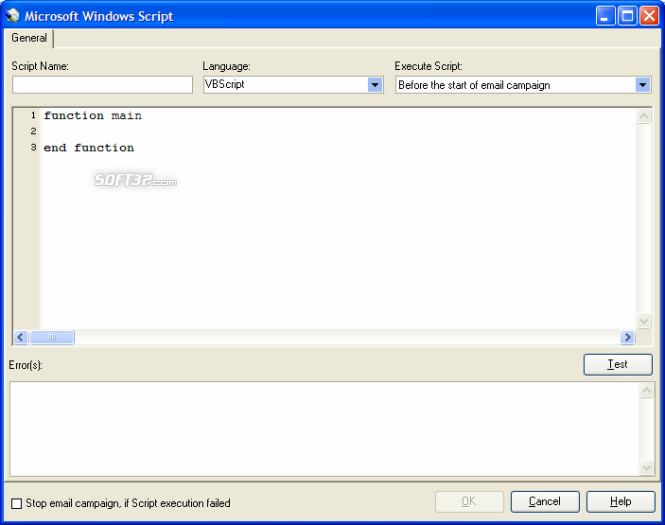The width and height of the screenshot is (665, 525).
Task: Click the horizontal scrollbar thumb
Action: [52, 338]
